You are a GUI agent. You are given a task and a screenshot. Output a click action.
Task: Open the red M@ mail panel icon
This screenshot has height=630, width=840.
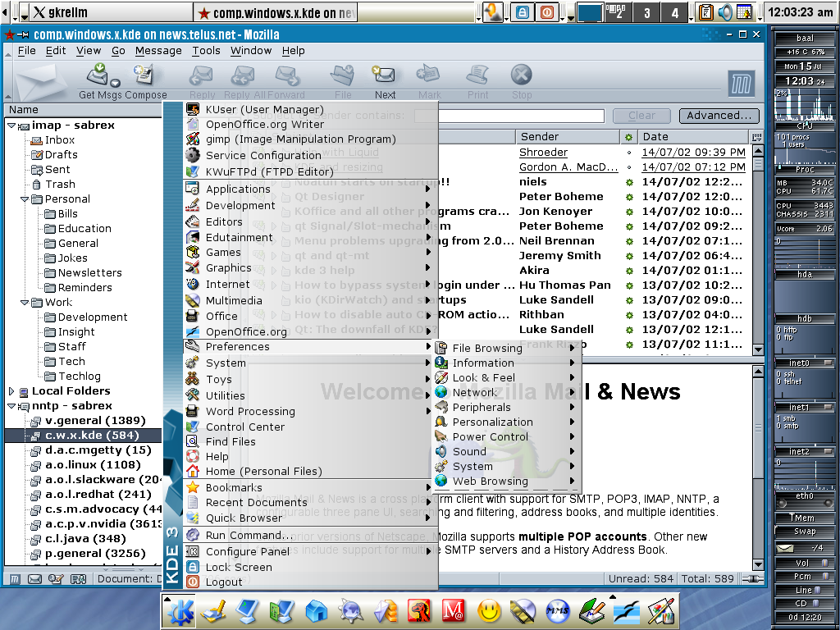[x=454, y=611]
